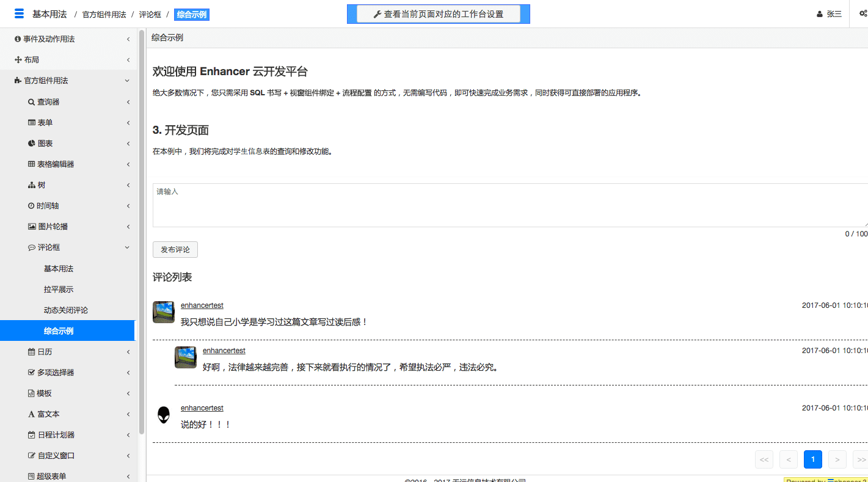This screenshot has height=482, width=868.
Task: Click 查看当前页面对应的工作台设置 button
Action: coord(439,14)
